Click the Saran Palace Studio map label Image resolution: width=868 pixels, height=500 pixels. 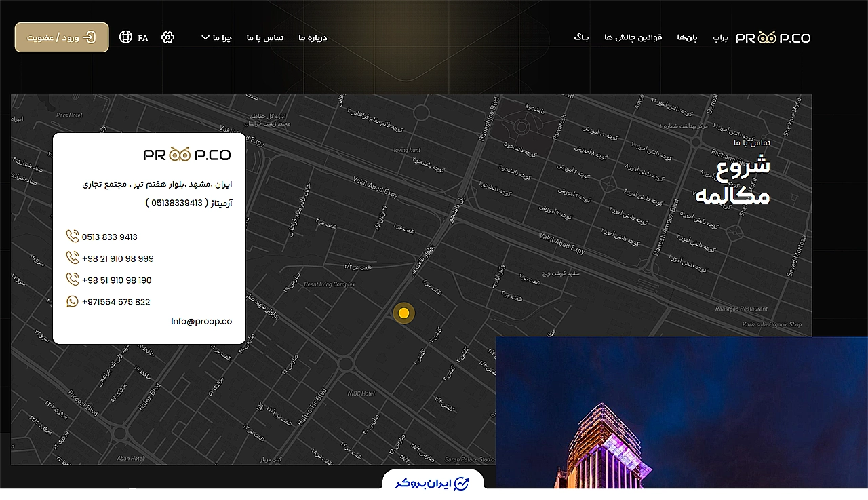pyautogui.click(x=470, y=460)
